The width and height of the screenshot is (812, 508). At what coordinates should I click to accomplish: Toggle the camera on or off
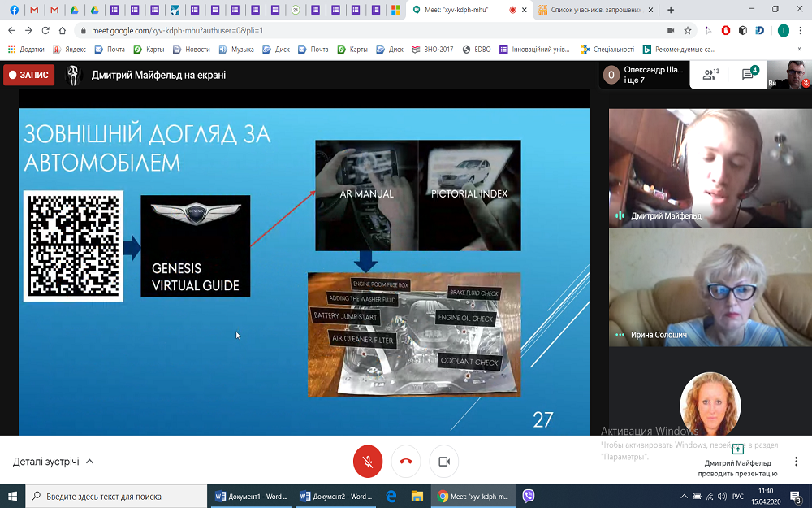tap(444, 461)
